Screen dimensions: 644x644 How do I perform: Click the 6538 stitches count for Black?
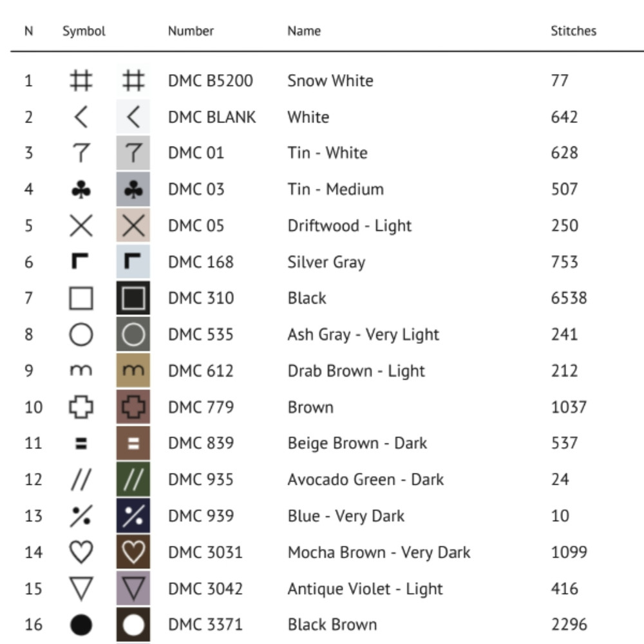pos(569,298)
